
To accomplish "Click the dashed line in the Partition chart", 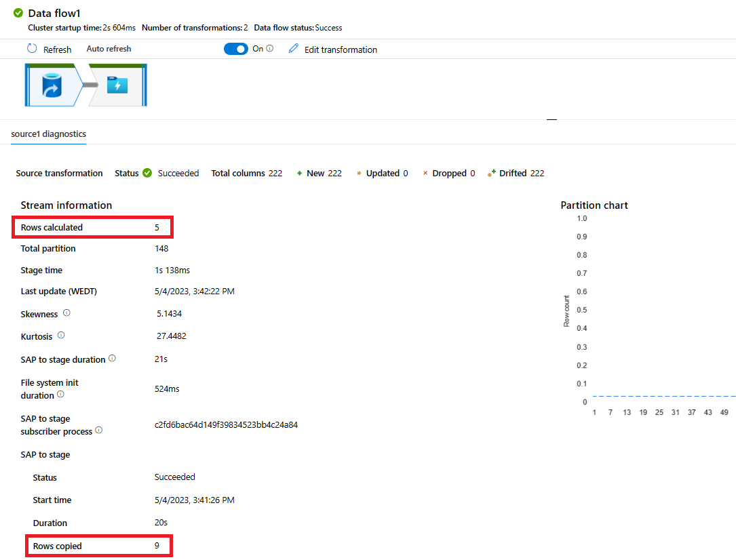I will (x=661, y=396).
